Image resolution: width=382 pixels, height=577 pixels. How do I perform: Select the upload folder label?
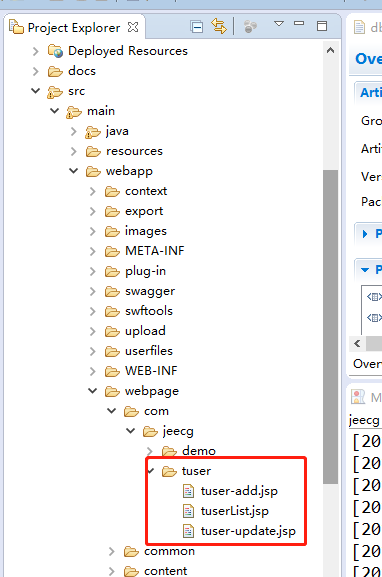tap(145, 331)
